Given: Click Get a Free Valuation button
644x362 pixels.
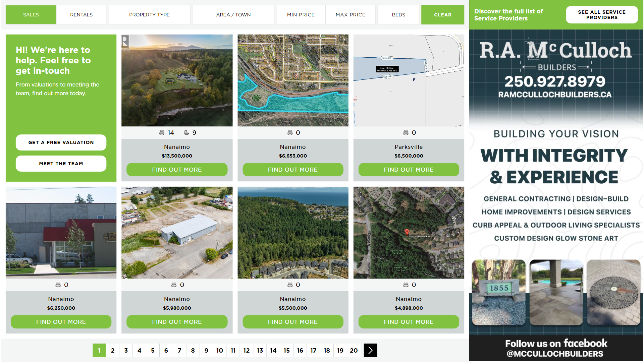Looking at the screenshot, I should click(x=61, y=142).
